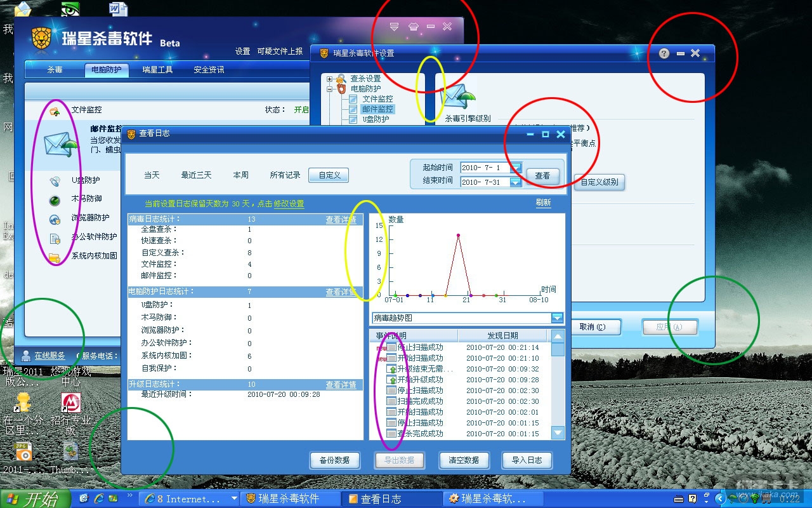Switch to the 杀毒 tab

(x=55, y=70)
